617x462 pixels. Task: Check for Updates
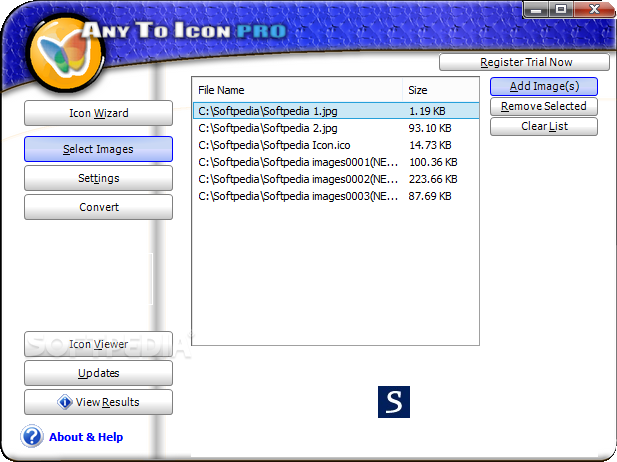click(98, 373)
